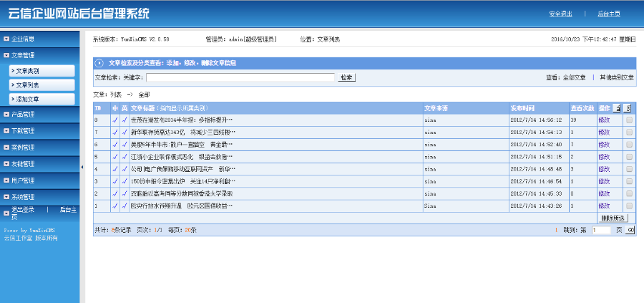Open the 文章列表 submenu item
Screen dimensions: 644x303
tap(42, 85)
